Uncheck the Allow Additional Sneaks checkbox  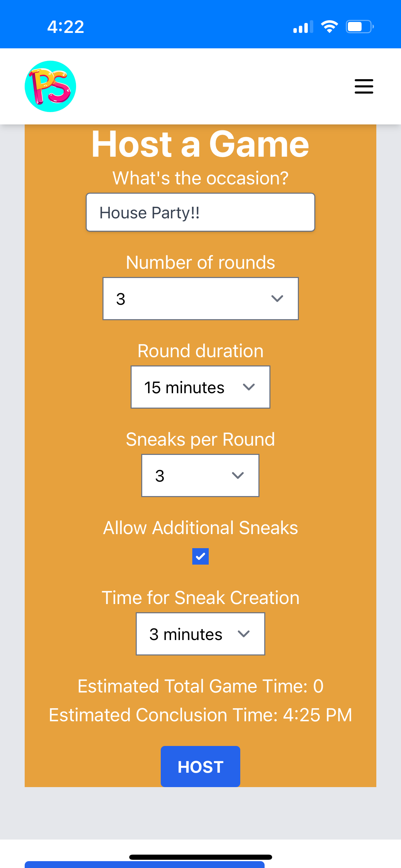point(200,556)
